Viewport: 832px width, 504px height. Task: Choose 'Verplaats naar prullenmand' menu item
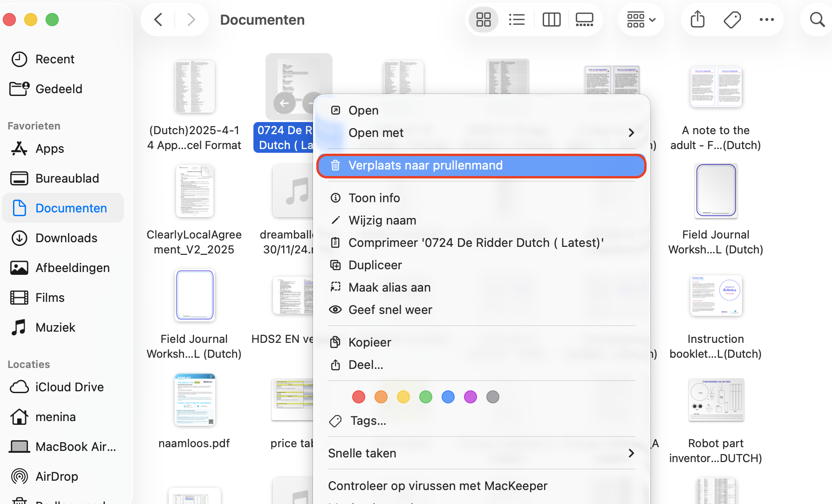click(x=481, y=166)
